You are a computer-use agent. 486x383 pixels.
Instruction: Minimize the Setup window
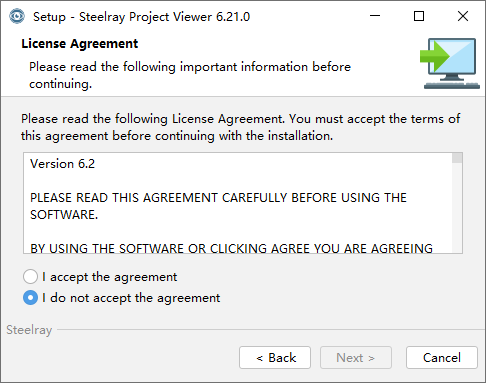click(375, 16)
